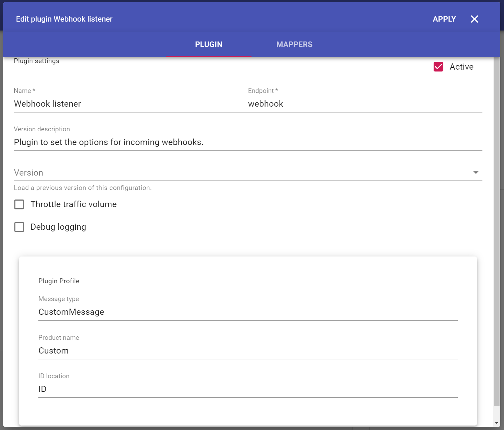The height and width of the screenshot is (430, 504).
Task: Uncheck the Active checkbox
Action: [438, 67]
